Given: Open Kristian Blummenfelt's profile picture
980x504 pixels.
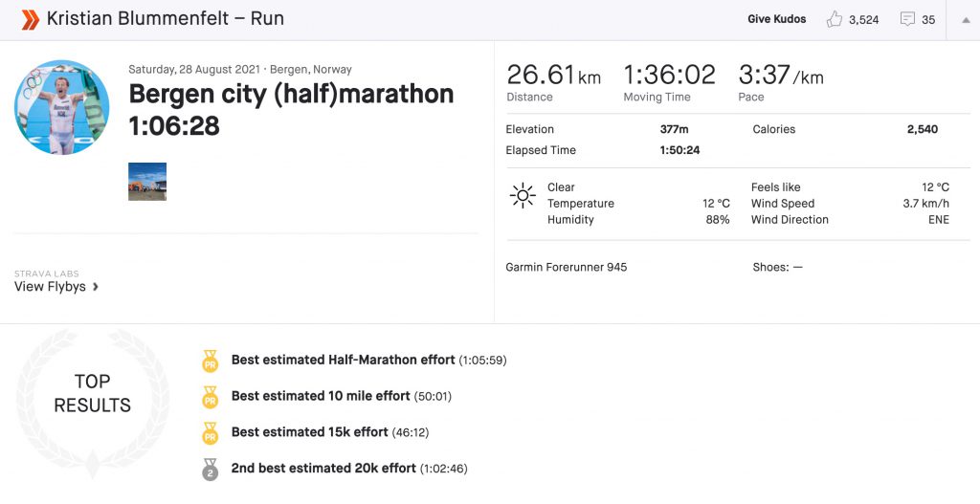Looking at the screenshot, I should (x=62, y=107).
